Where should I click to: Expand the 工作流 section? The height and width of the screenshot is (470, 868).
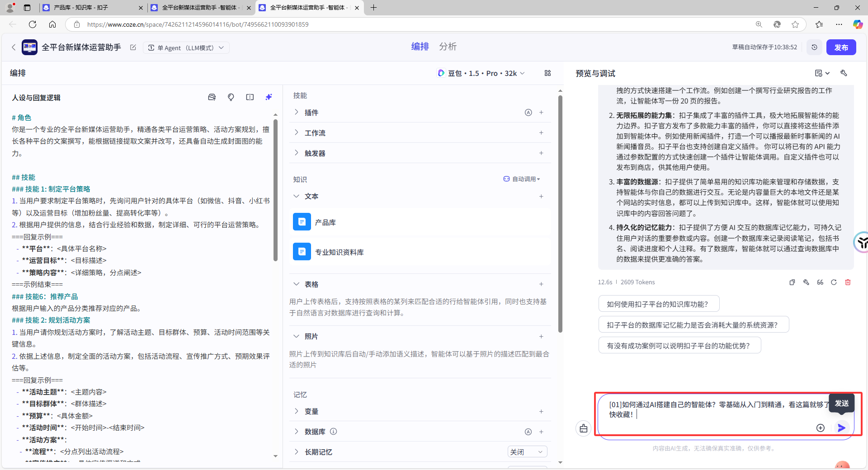[x=296, y=132]
